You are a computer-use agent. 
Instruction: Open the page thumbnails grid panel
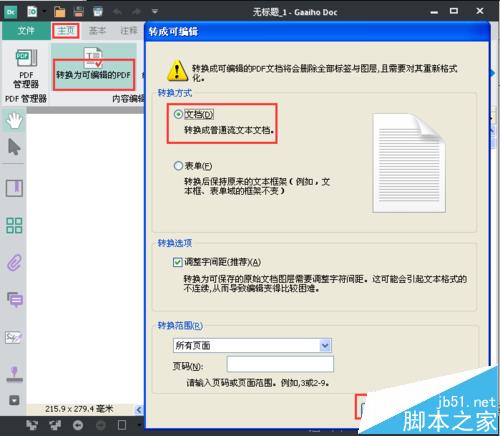(x=14, y=225)
